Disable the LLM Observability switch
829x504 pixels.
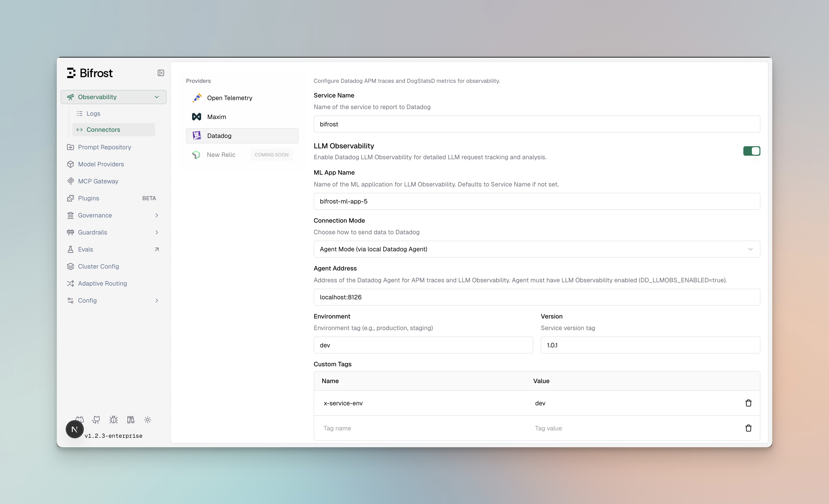752,151
